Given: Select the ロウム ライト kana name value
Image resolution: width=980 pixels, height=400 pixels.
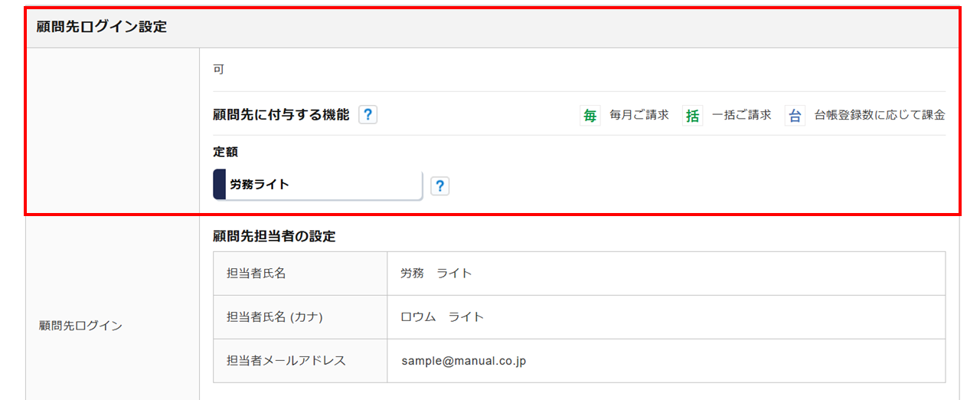Looking at the screenshot, I should click(442, 316).
